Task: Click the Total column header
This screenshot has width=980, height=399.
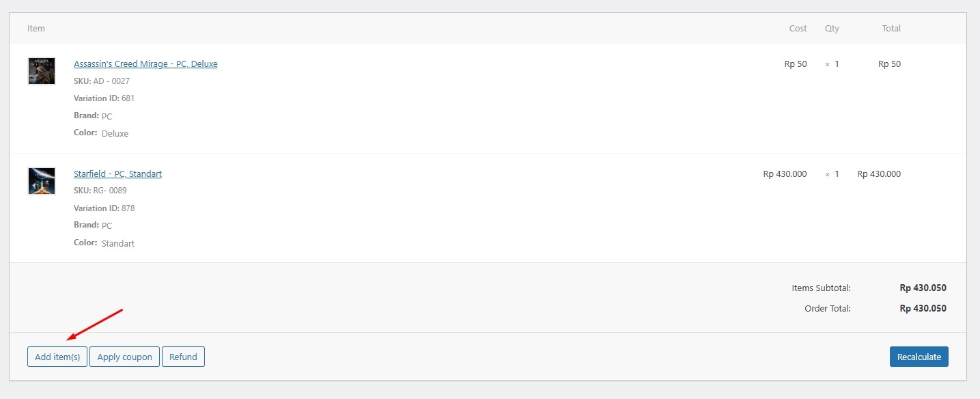Action: tap(891, 29)
